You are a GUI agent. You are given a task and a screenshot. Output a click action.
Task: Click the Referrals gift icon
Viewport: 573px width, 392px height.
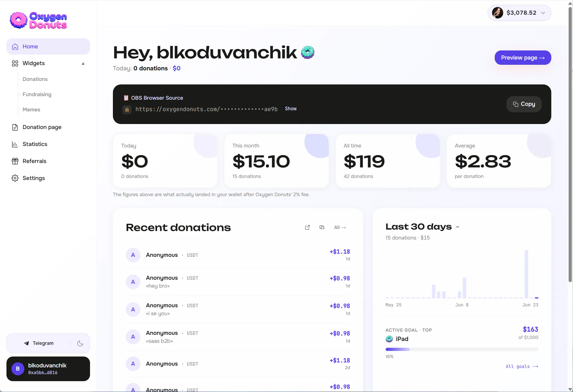coord(15,161)
